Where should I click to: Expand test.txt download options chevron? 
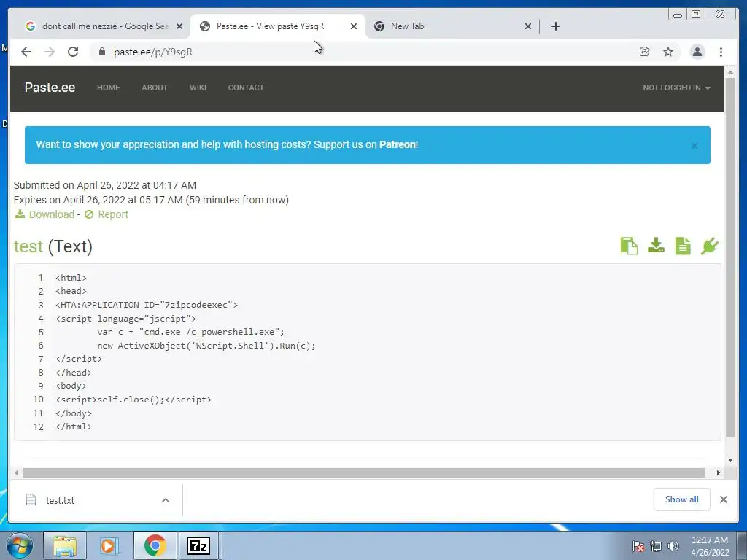pyautogui.click(x=166, y=500)
